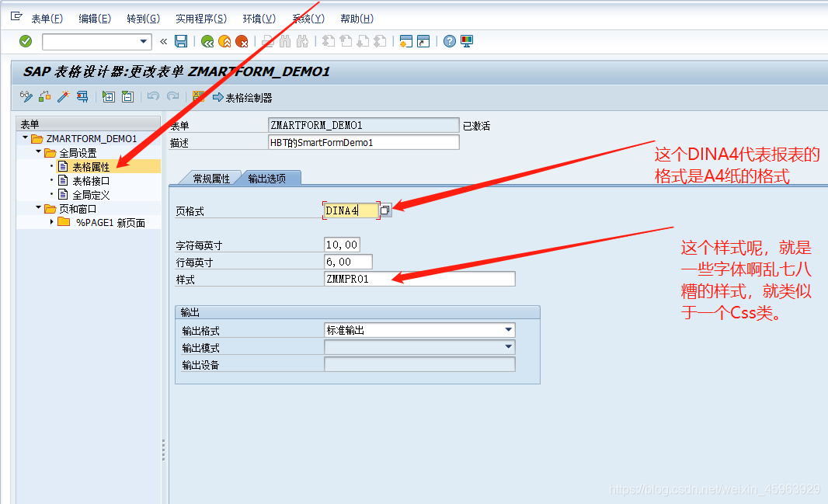Click the Previous Page icon

346,41
